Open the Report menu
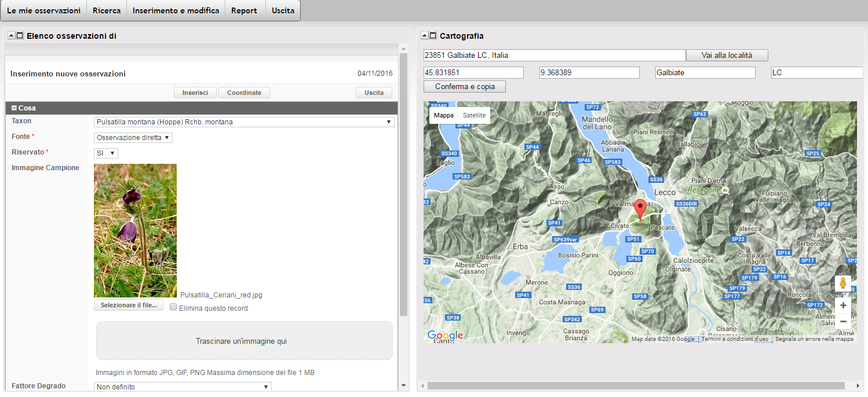This screenshot has height=397, width=868. 244,10
